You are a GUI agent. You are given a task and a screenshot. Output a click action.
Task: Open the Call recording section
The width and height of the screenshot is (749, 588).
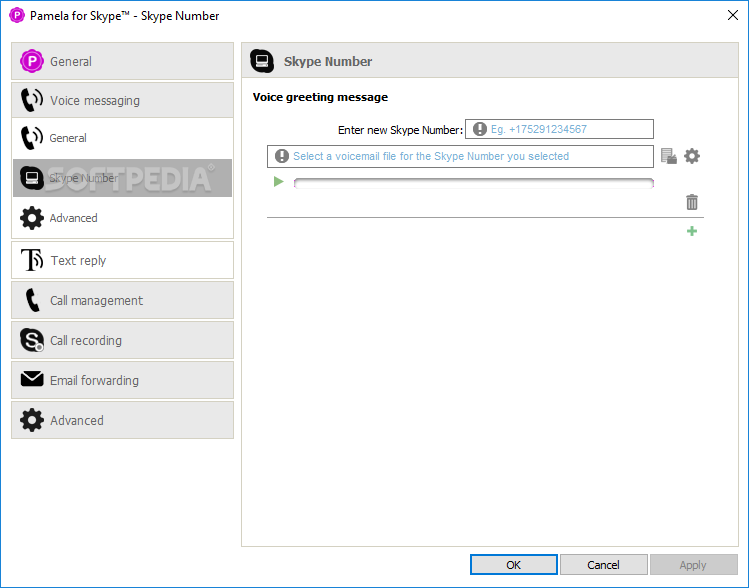[122, 340]
